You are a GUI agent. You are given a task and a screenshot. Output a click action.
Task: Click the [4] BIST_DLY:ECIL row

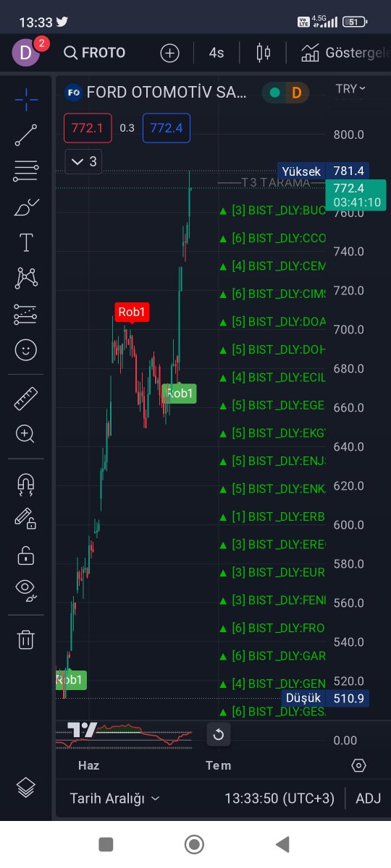click(272, 378)
